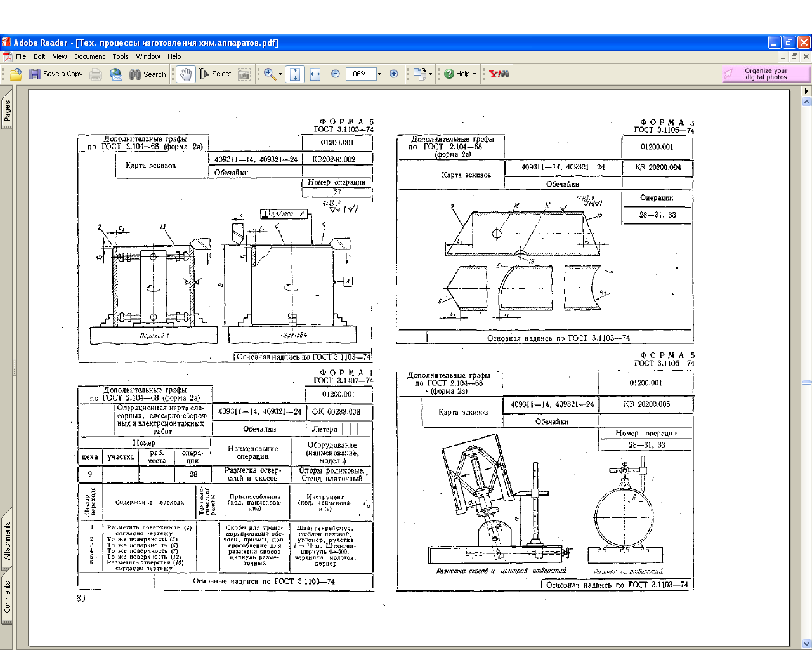Image resolution: width=812 pixels, height=650 pixels.
Task: Choose the Snapshot camera tool
Action: pyautogui.click(x=244, y=74)
